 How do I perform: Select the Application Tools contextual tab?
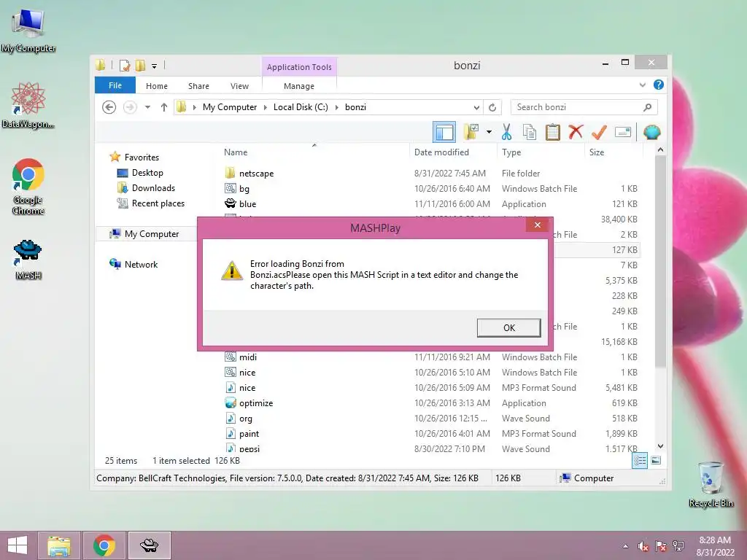click(x=299, y=66)
